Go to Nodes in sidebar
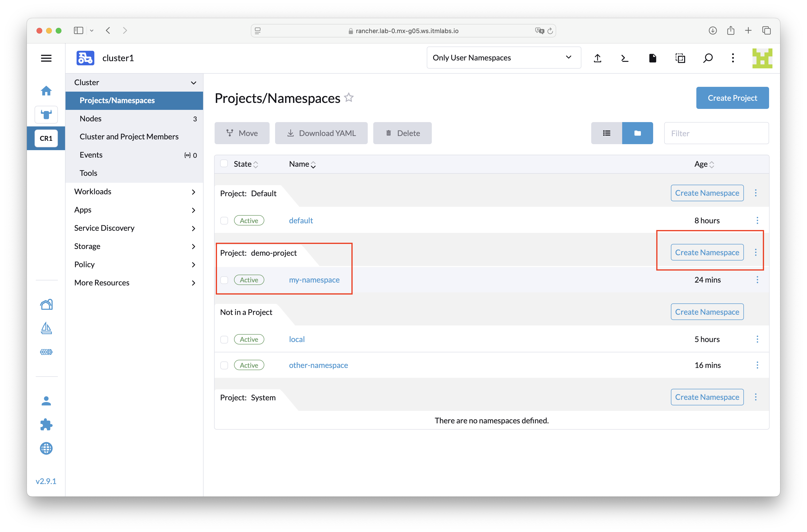Viewport: 807px width, 532px height. point(91,119)
